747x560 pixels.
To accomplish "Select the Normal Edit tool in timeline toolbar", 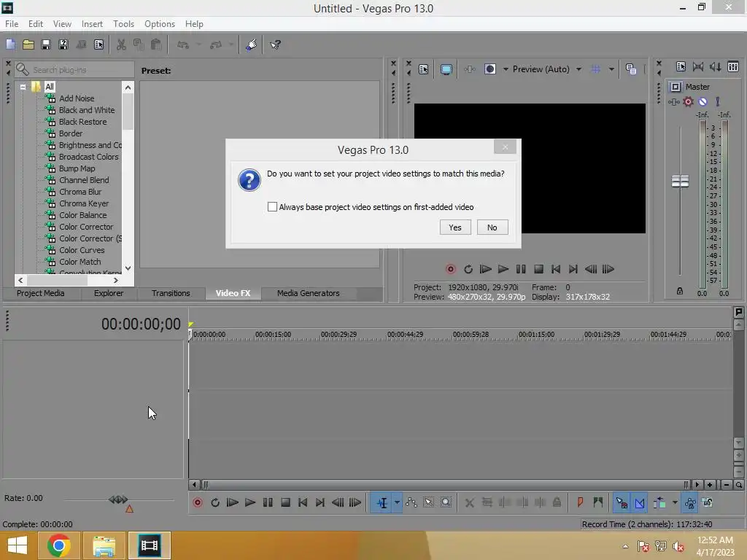I will coord(382,503).
